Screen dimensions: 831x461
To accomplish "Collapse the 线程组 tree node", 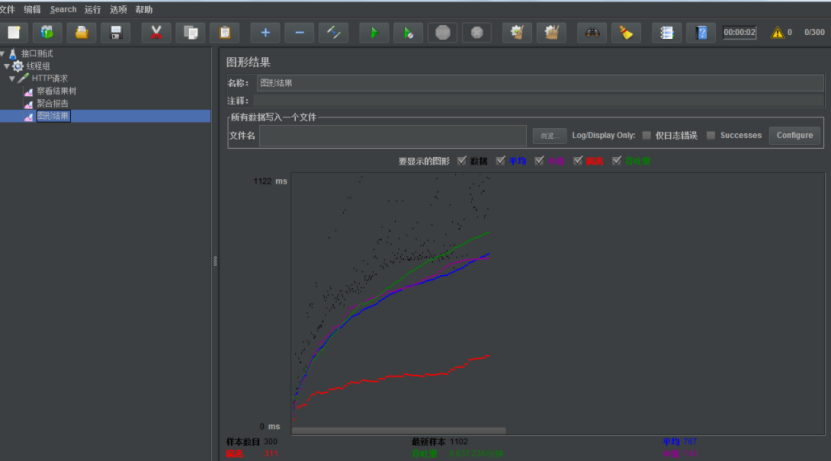I will pos(7,66).
